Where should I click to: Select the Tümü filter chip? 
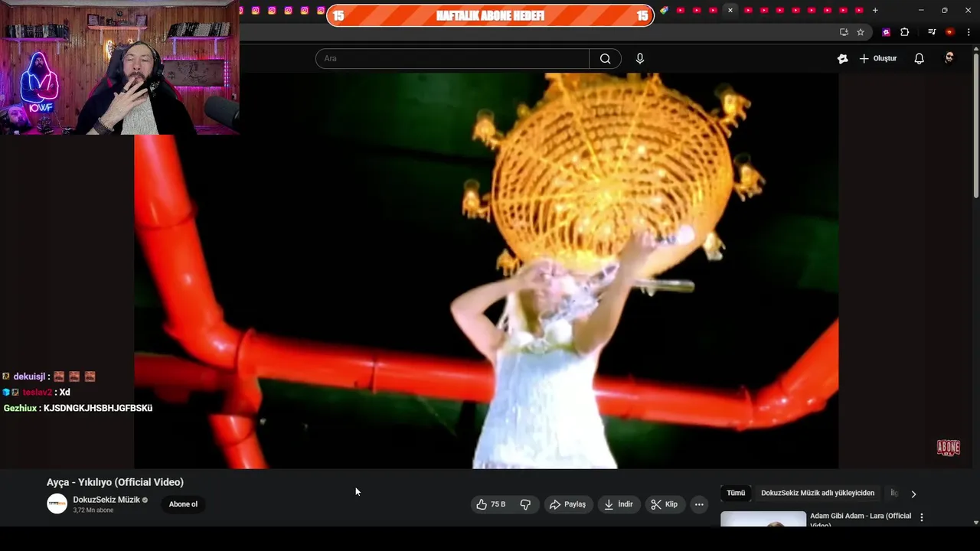736,494
